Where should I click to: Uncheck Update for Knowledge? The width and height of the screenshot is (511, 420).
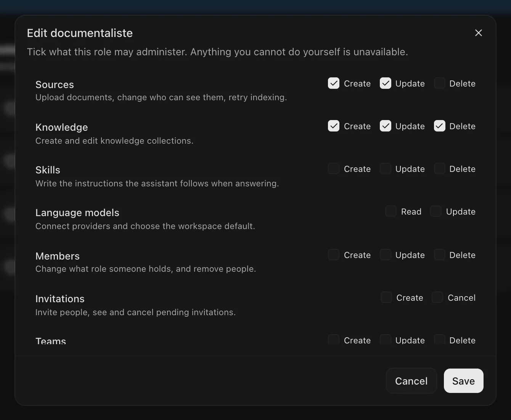386,126
